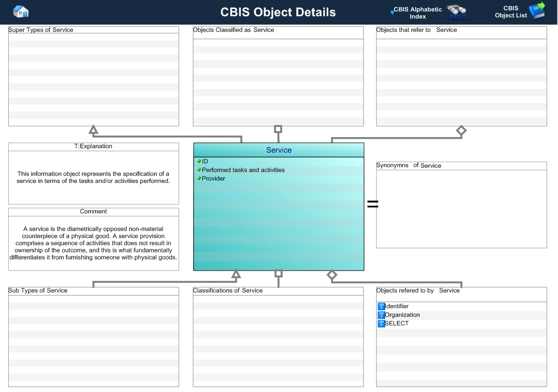Click the T:Explanation header
Image resolution: width=558 pixels, height=392 pixels.
[x=93, y=146]
